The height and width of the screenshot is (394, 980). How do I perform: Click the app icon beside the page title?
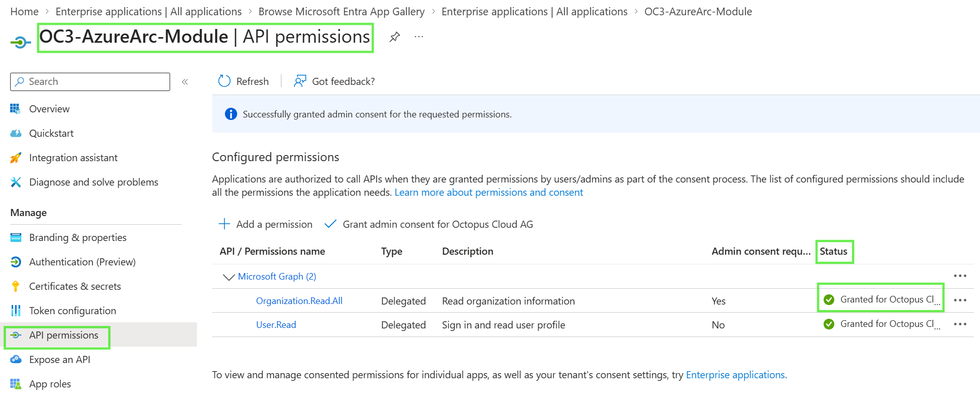(x=20, y=42)
